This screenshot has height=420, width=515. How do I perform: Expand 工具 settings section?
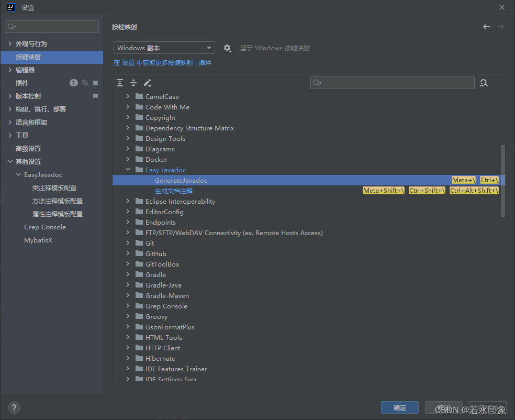click(10, 136)
